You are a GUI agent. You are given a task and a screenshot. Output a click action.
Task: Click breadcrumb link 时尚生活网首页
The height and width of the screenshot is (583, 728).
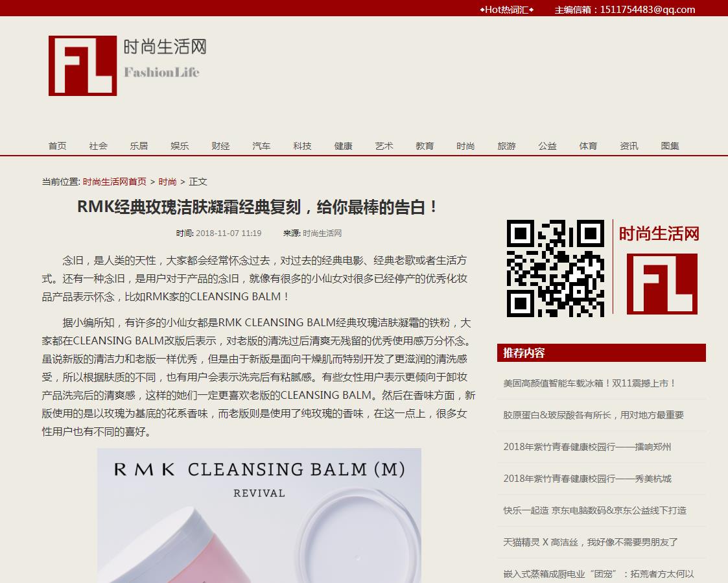(115, 182)
